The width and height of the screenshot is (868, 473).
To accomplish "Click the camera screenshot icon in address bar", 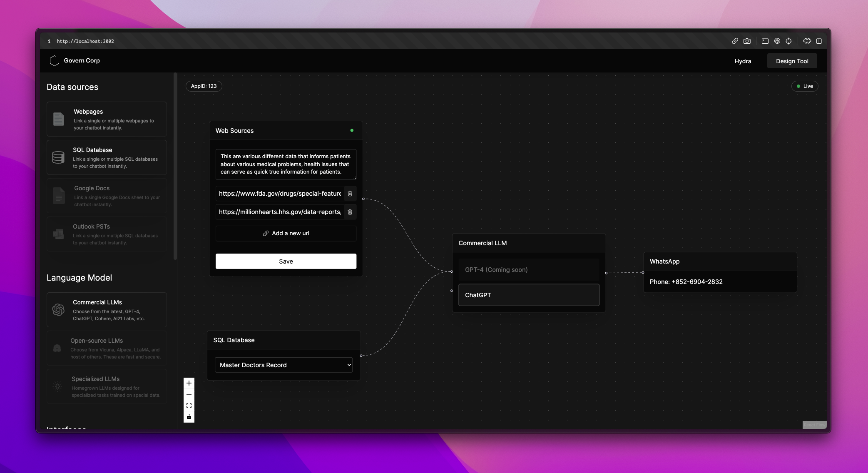I will [x=747, y=41].
